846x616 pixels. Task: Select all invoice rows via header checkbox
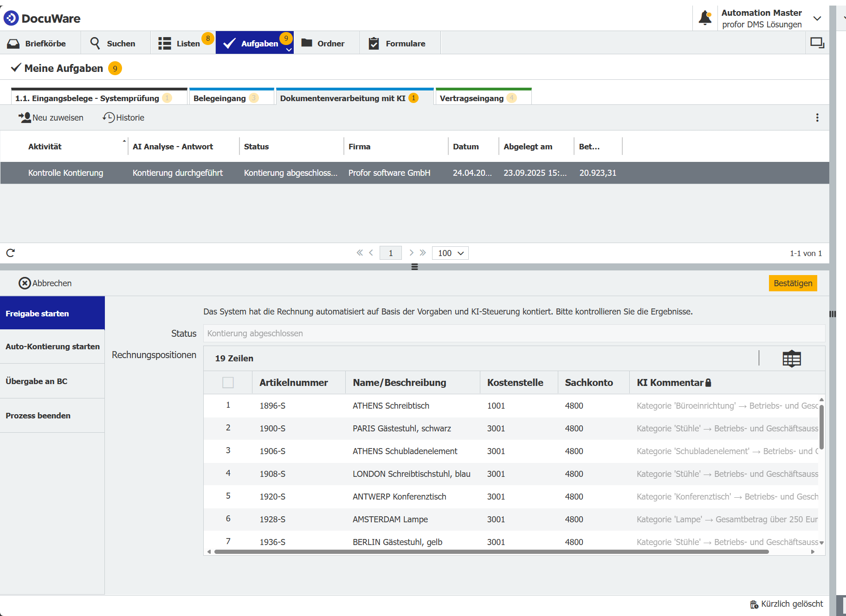pyautogui.click(x=228, y=382)
